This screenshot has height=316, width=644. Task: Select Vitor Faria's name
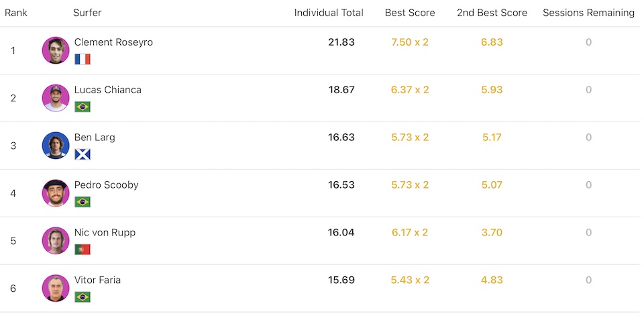tap(97, 280)
